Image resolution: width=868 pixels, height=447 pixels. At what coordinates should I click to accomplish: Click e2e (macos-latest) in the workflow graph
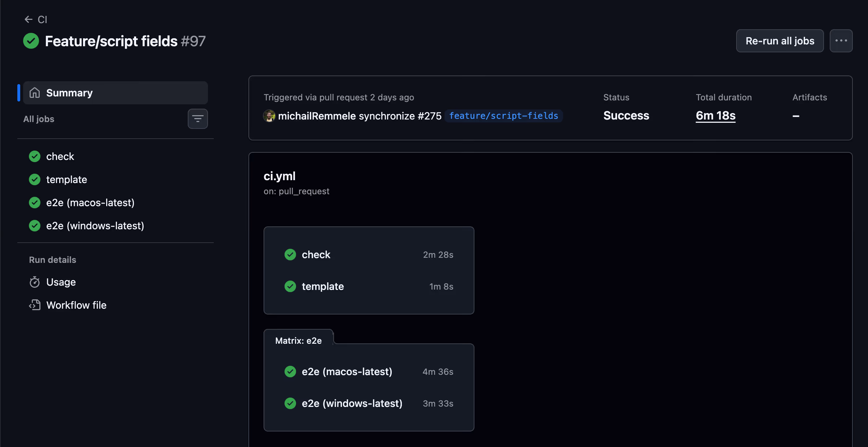[369, 372]
